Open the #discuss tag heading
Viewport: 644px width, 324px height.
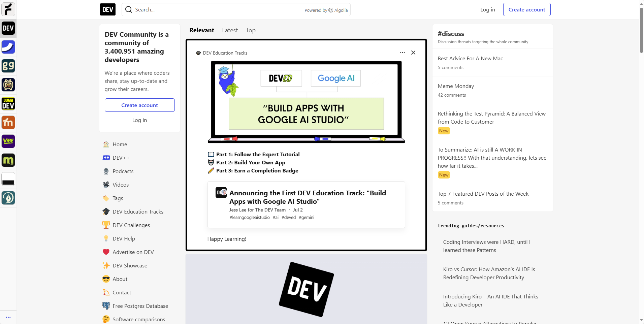451,34
